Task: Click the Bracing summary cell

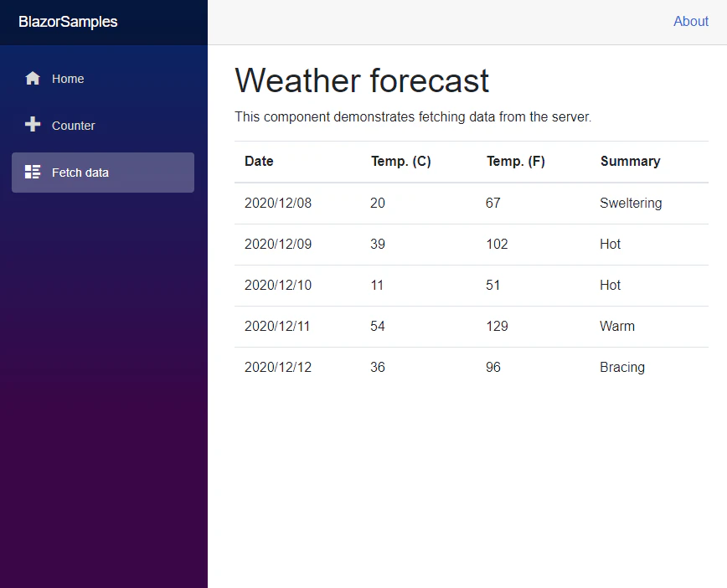Action: coord(622,367)
